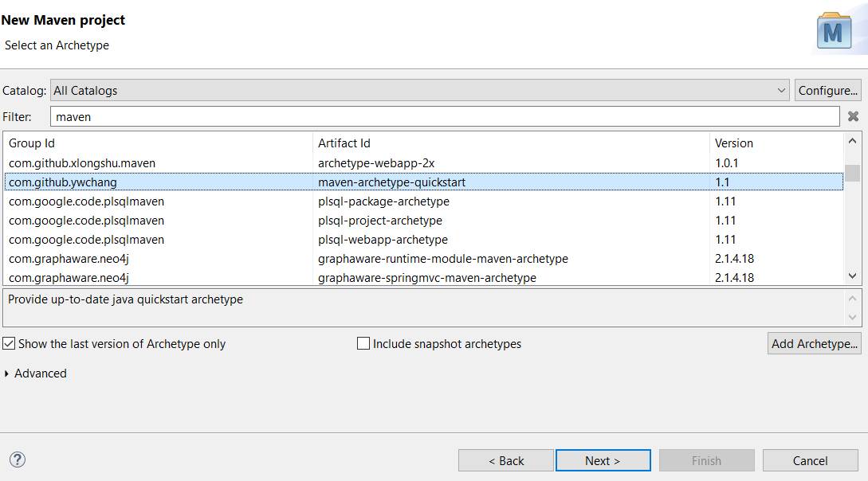
Task: Select the maven-archetype-quickstart artifact
Action: click(391, 182)
